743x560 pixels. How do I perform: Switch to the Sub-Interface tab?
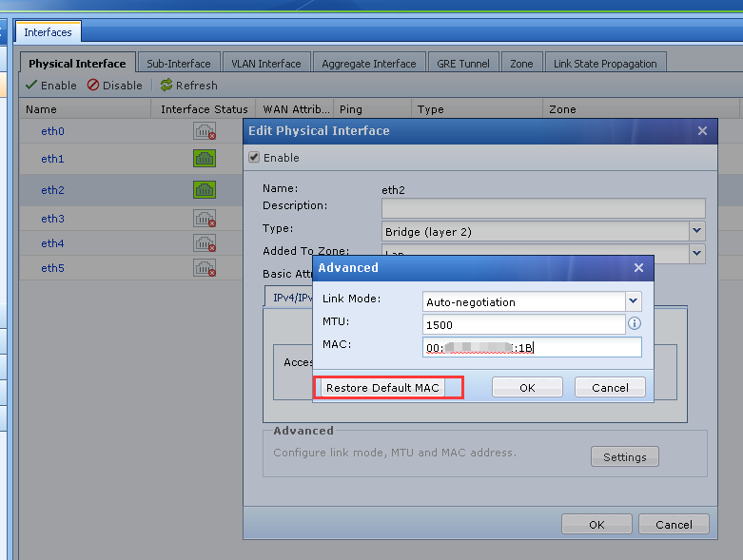pyautogui.click(x=179, y=64)
